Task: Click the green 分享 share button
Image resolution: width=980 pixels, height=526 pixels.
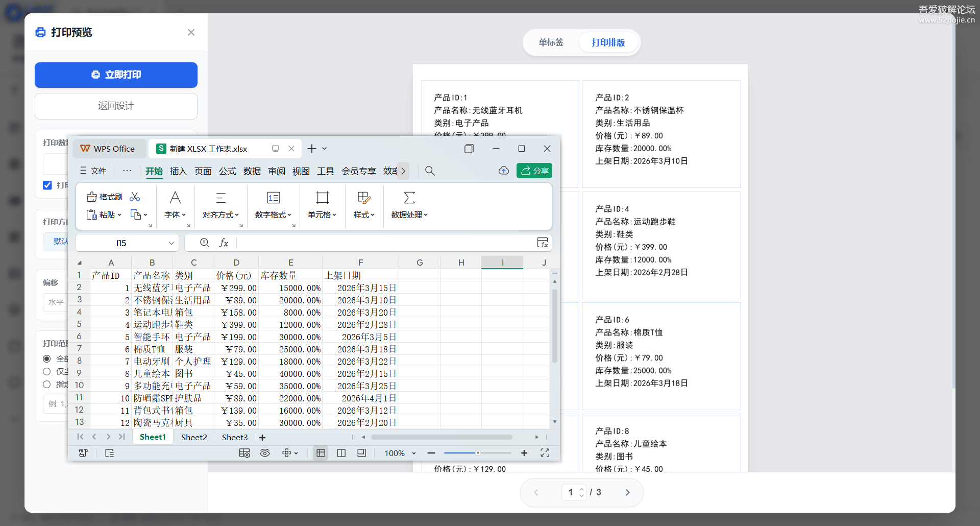Action: click(534, 171)
